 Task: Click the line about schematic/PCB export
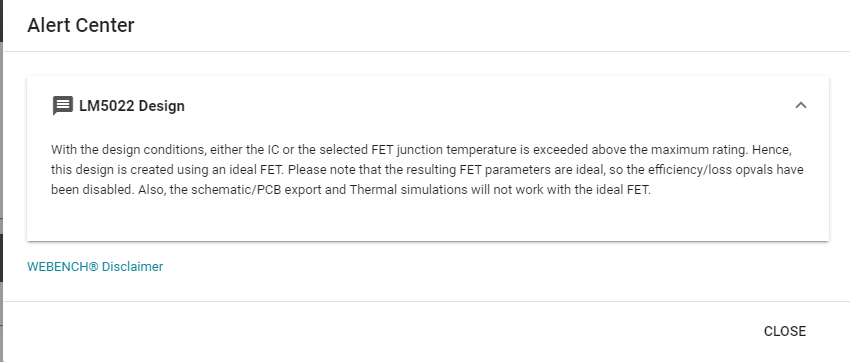click(x=351, y=191)
